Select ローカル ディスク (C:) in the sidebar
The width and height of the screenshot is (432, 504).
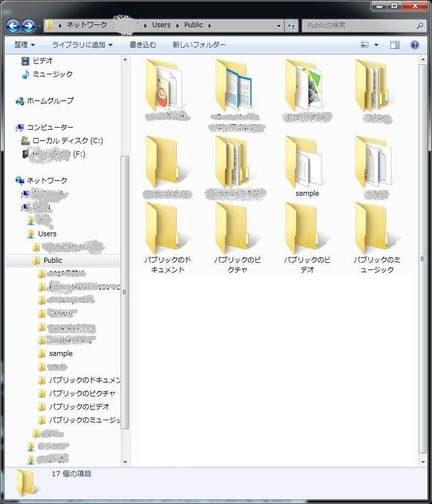tap(67, 141)
